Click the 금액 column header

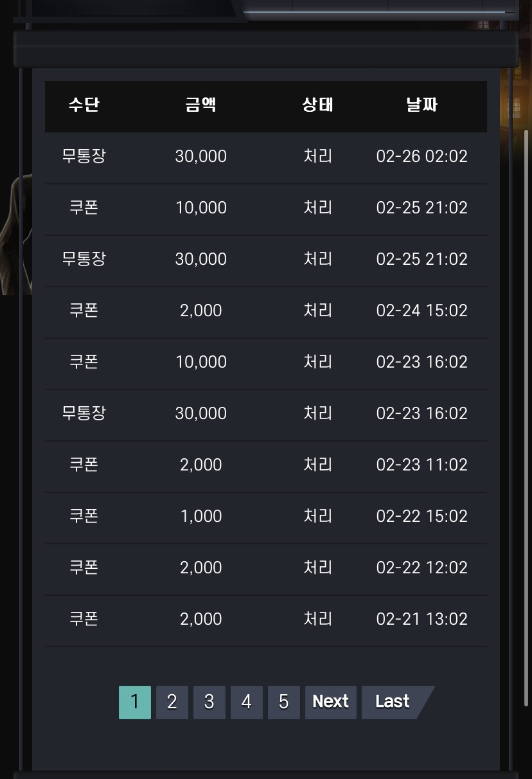[201, 105]
